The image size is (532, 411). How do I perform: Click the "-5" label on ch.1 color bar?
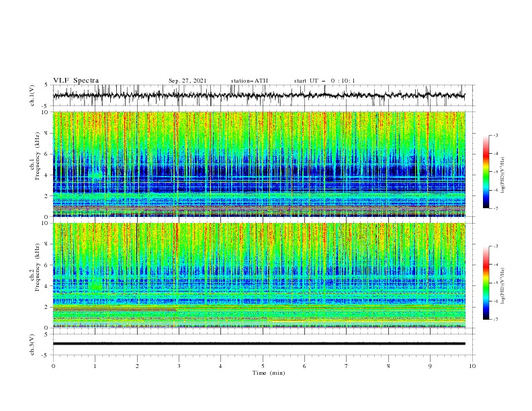[496, 172]
